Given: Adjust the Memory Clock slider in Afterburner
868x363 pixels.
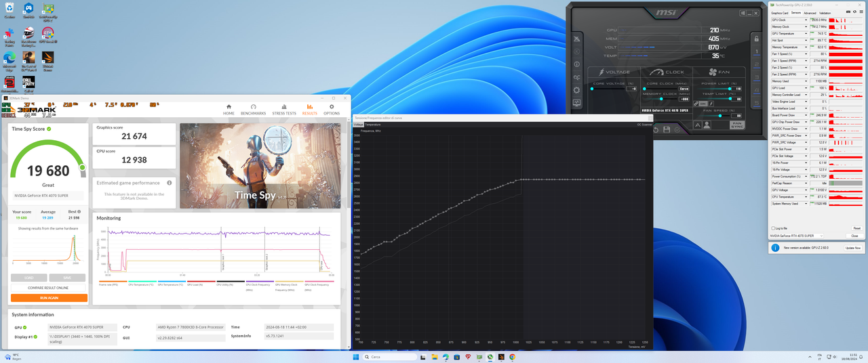Looking at the screenshot, I should 661,99.
